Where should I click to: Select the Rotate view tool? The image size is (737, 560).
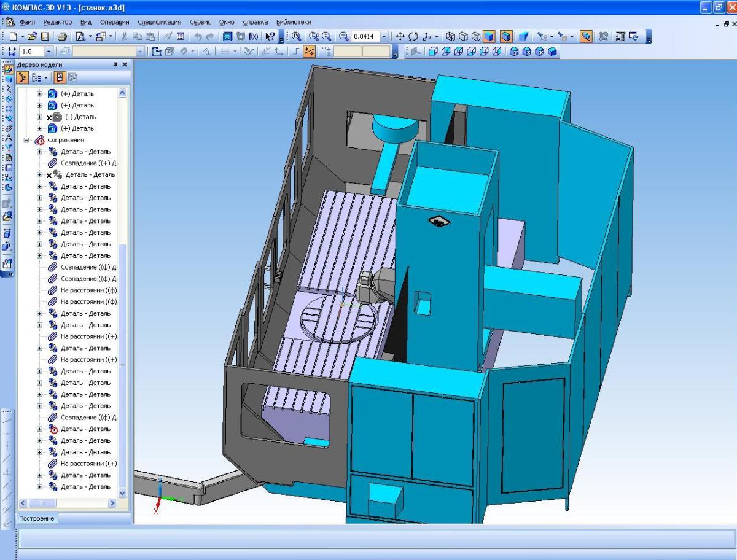point(413,37)
